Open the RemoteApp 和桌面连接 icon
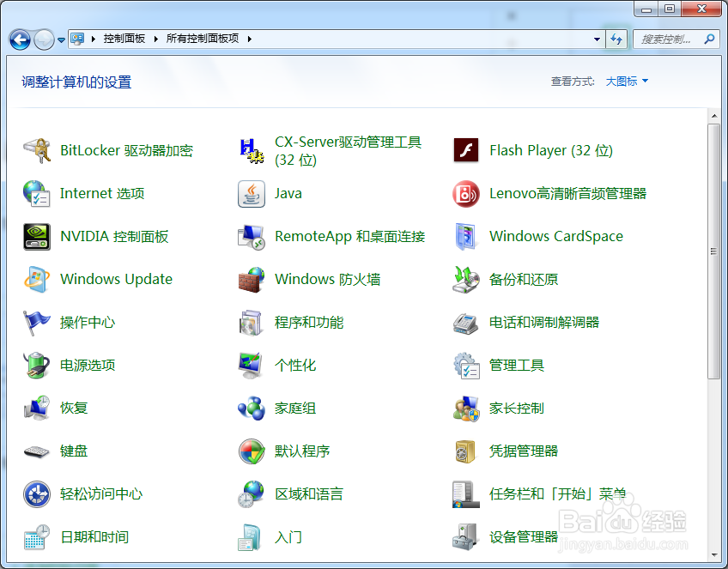728x569 pixels. coord(252,236)
